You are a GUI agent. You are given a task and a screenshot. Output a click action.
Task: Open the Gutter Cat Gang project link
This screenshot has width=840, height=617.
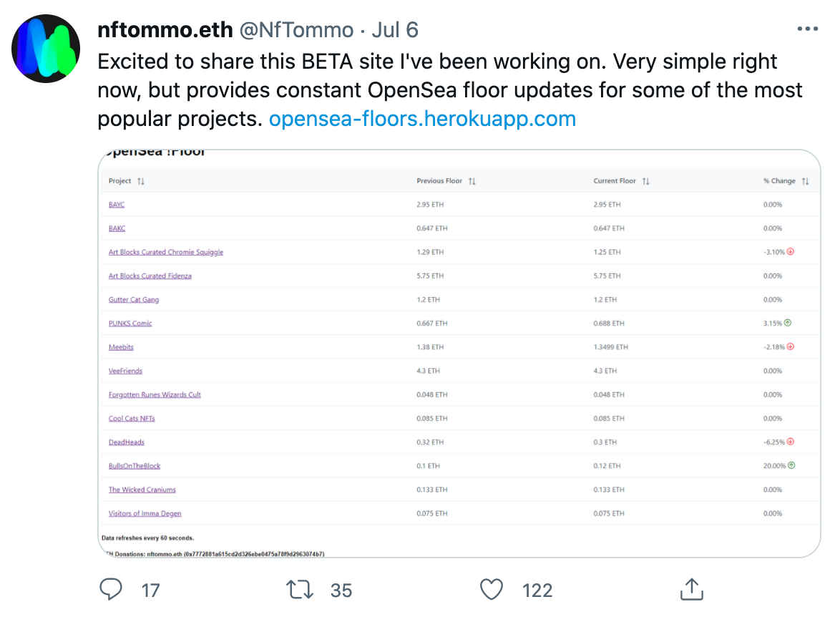coord(133,300)
